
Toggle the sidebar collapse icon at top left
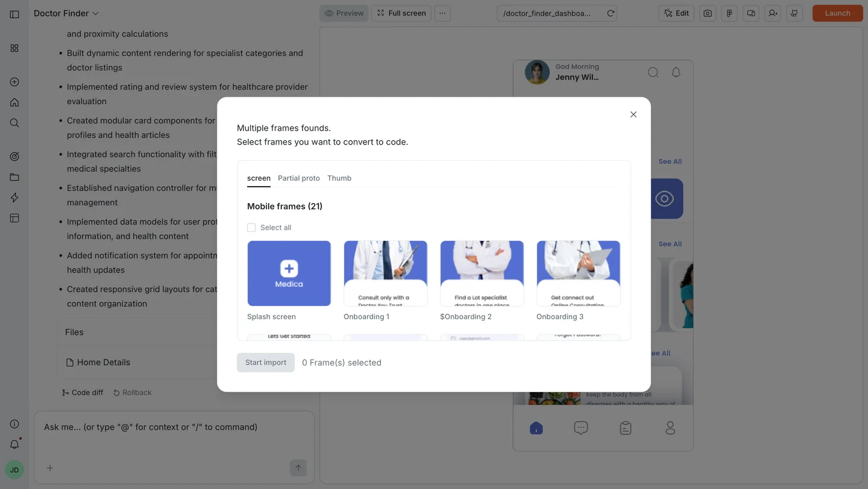(14, 14)
